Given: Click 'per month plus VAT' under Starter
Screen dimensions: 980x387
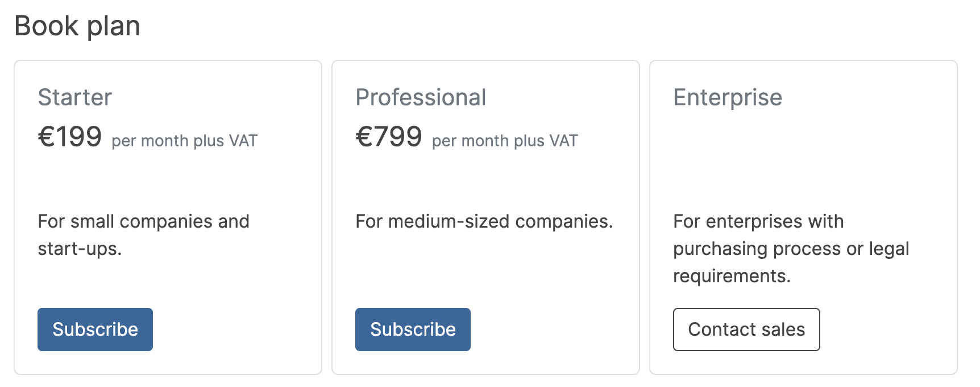Looking at the screenshot, I should [x=184, y=141].
